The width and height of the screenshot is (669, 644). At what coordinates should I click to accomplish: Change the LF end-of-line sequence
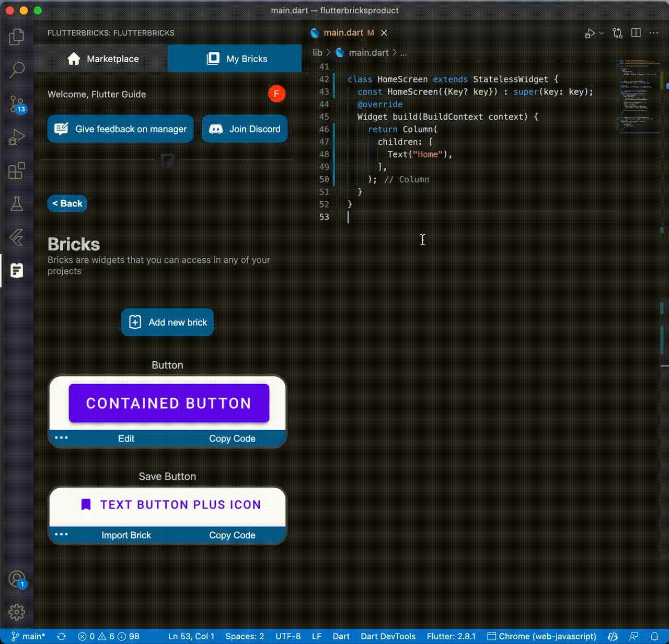click(317, 636)
